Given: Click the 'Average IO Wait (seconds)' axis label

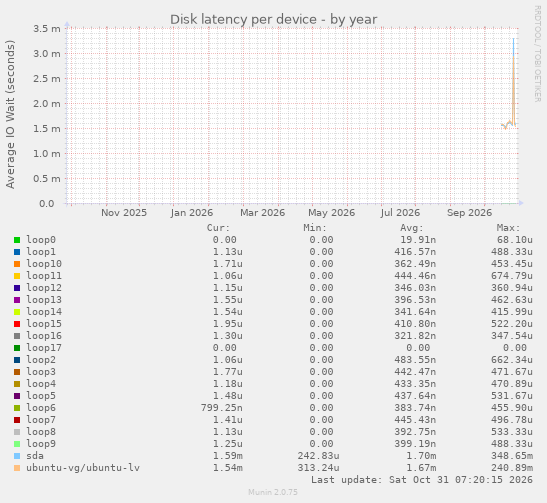Looking at the screenshot, I should (x=10, y=114).
